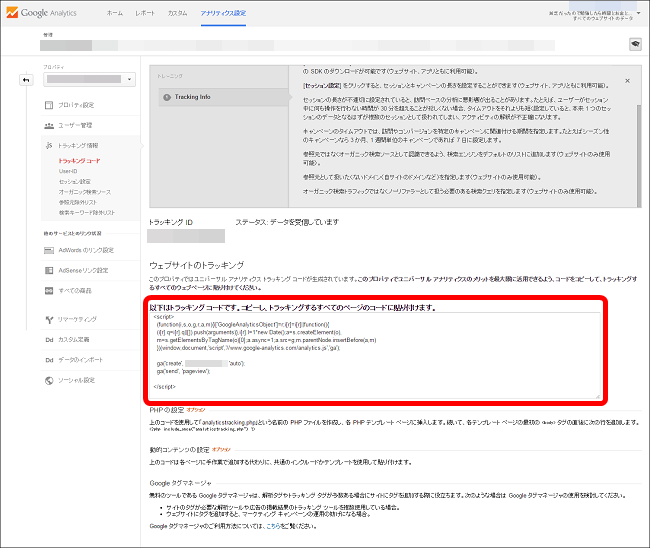Click the すべての商品 icon
The image size is (650, 548).
(49, 291)
